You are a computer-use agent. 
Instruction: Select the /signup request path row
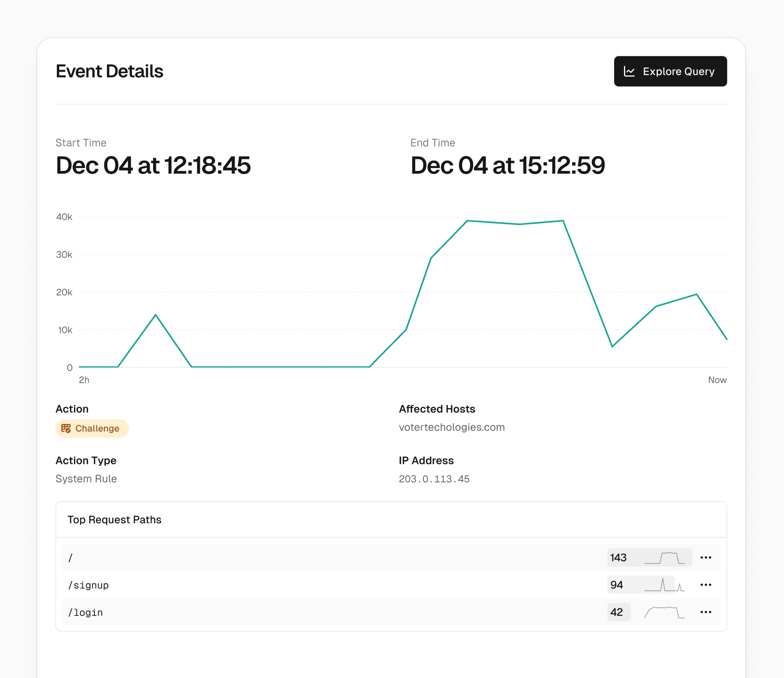click(x=88, y=585)
